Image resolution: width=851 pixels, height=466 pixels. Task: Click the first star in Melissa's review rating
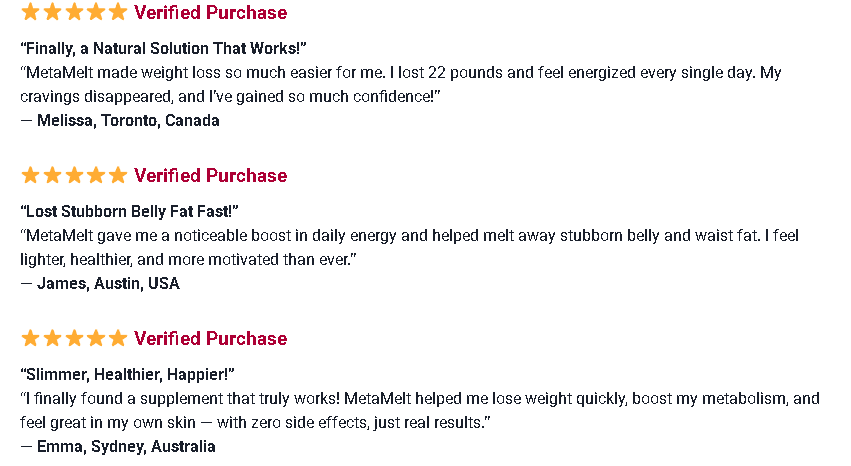coord(30,13)
